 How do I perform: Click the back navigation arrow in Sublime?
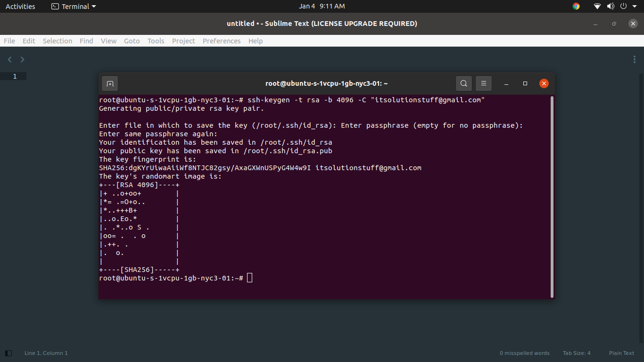9,59
